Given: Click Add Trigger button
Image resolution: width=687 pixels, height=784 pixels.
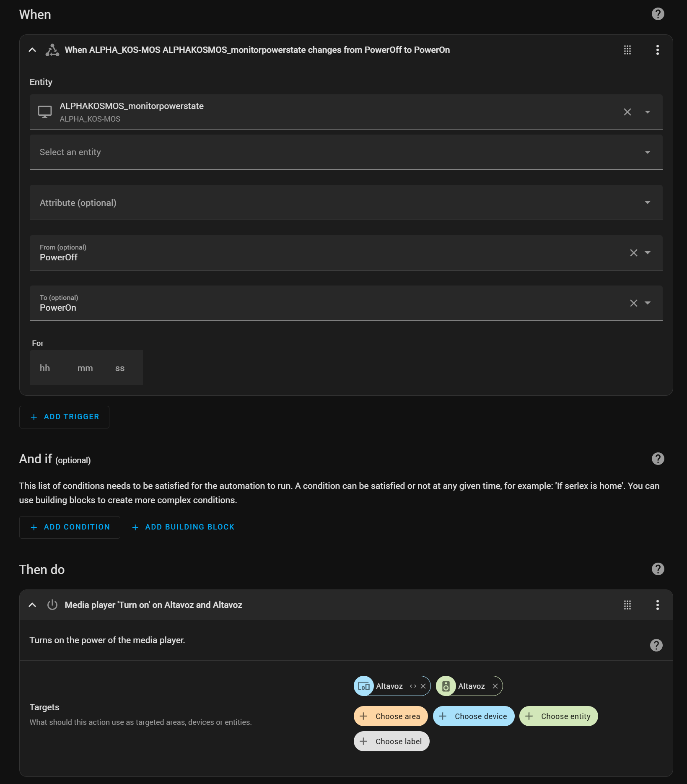Looking at the screenshot, I should [x=64, y=417].
